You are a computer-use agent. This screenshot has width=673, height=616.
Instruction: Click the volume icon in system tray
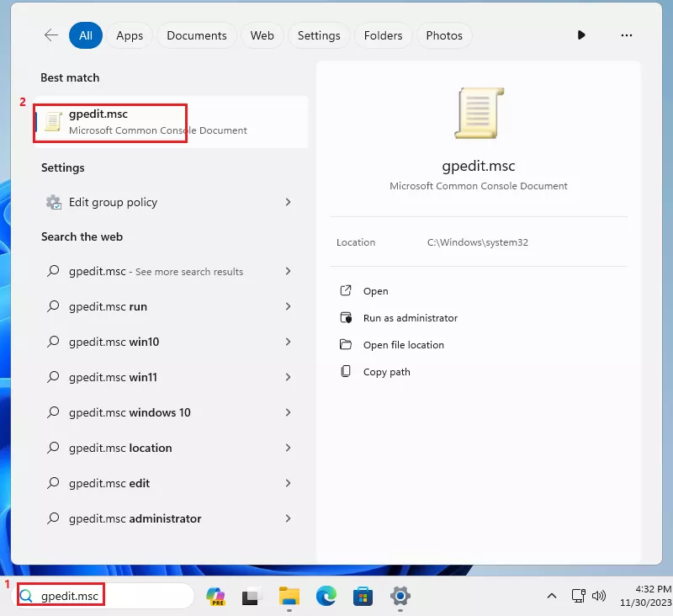pos(600,596)
